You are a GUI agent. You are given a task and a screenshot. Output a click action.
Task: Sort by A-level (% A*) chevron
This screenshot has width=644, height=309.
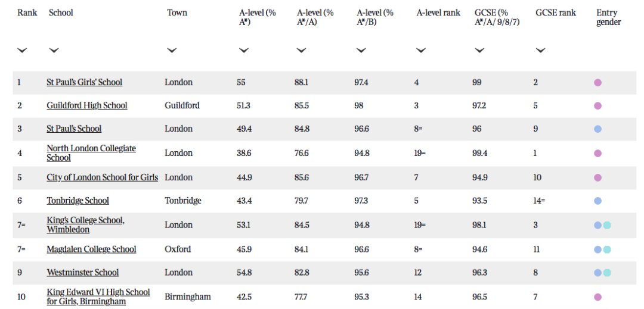[244, 51]
